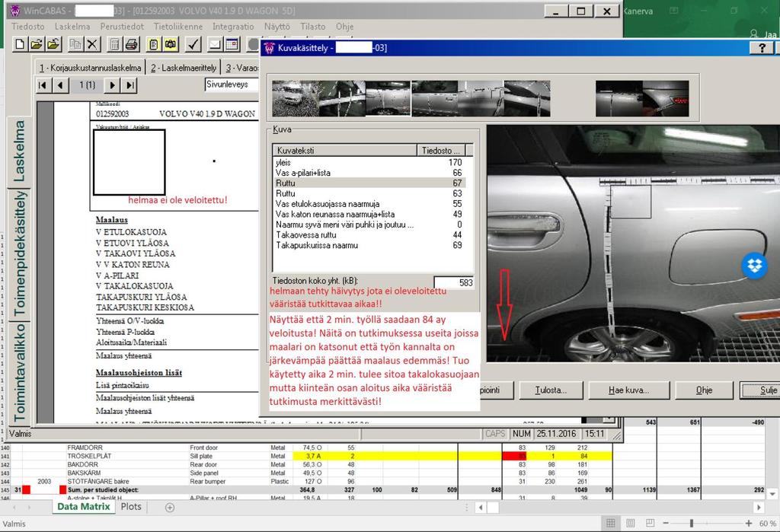The width and height of the screenshot is (780, 532).
Task: Select the first car thumbnail in the strip
Action: tap(295, 98)
